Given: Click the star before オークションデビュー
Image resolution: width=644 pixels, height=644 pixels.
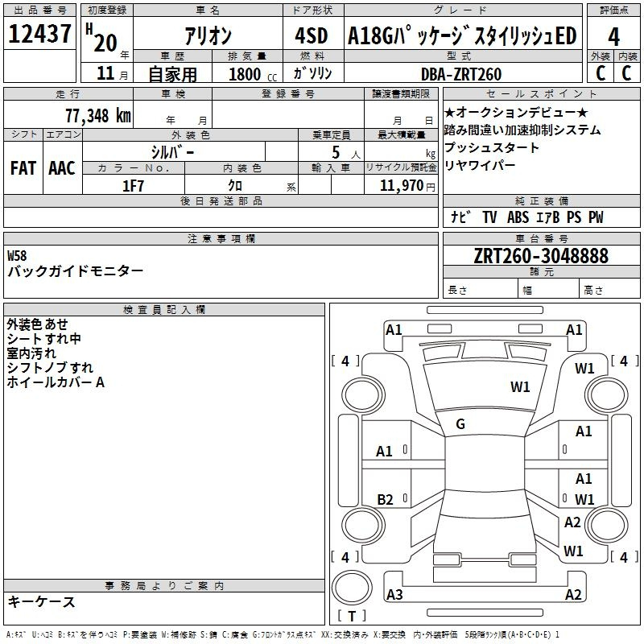Looking at the screenshot, I should tap(450, 112).
